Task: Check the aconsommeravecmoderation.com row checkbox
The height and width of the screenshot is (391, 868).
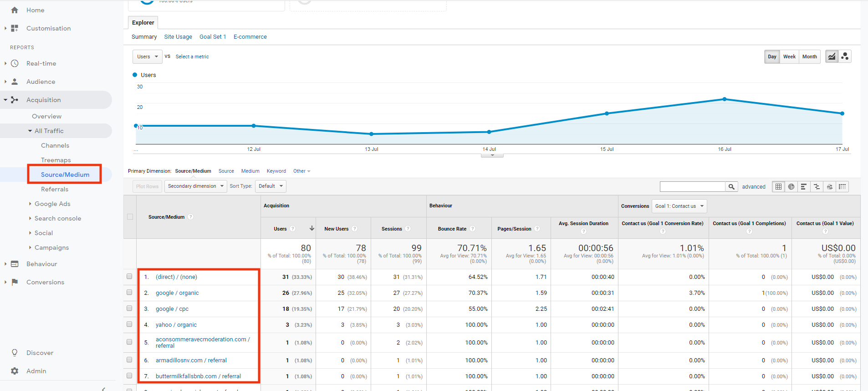Action: click(129, 342)
